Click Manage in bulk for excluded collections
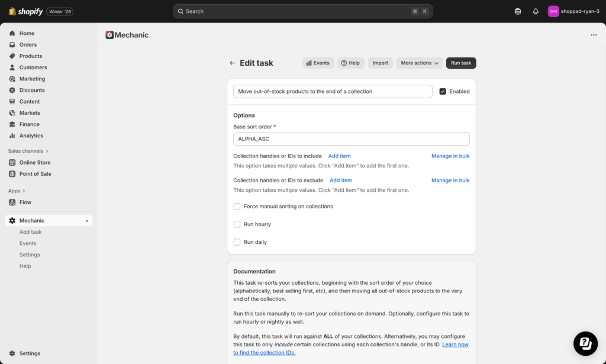606x364 pixels. point(450,181)
